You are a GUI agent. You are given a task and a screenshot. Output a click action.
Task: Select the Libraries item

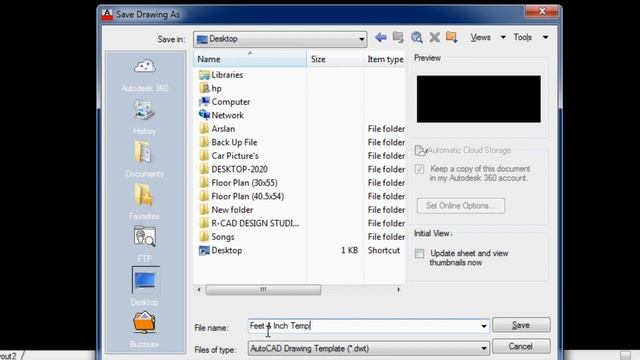pyautogui.click(x=221, y=75)
